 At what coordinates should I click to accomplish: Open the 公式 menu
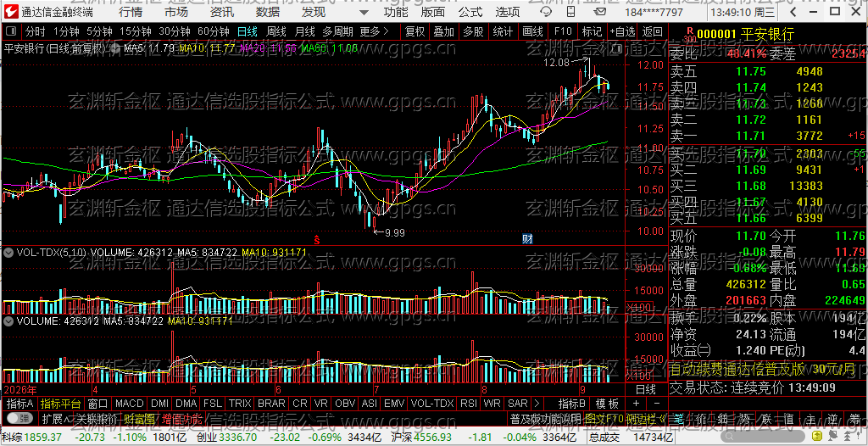[x=470, y=12]
